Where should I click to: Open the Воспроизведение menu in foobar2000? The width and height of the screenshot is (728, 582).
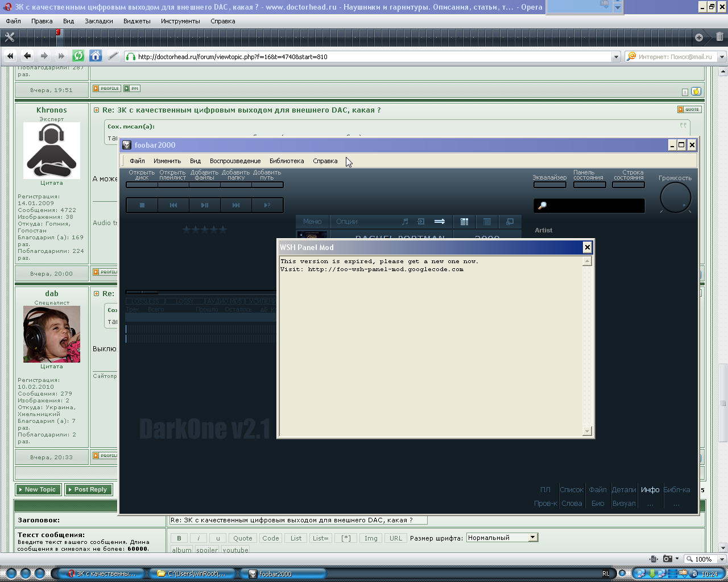[235, 161]
